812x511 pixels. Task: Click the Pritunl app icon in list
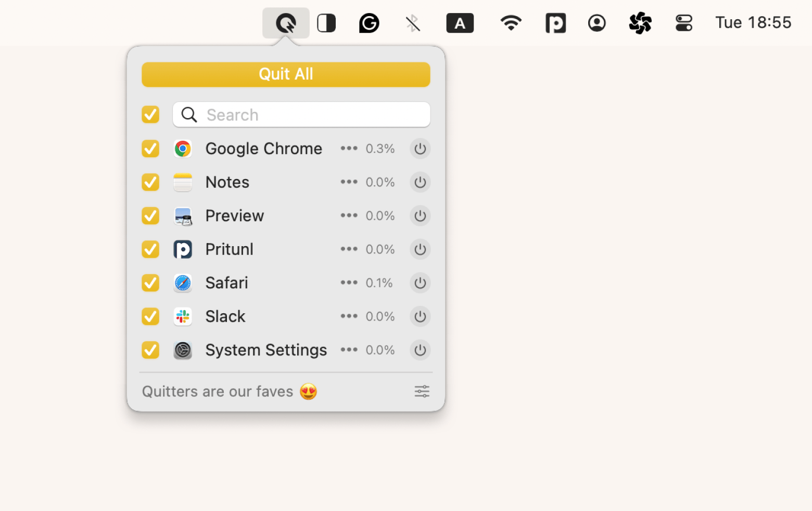click(x=183, y=249)
